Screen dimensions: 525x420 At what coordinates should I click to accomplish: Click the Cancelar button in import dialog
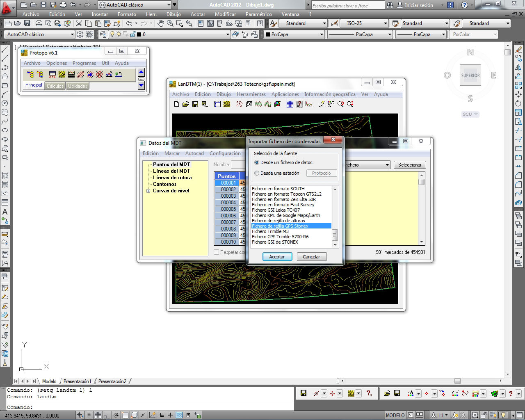311,257
